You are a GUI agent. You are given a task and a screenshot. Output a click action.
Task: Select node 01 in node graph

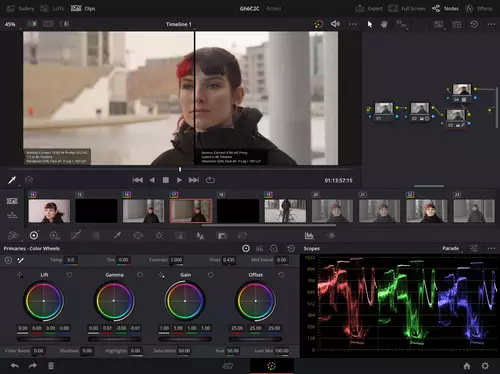click(x=384, y=112)
